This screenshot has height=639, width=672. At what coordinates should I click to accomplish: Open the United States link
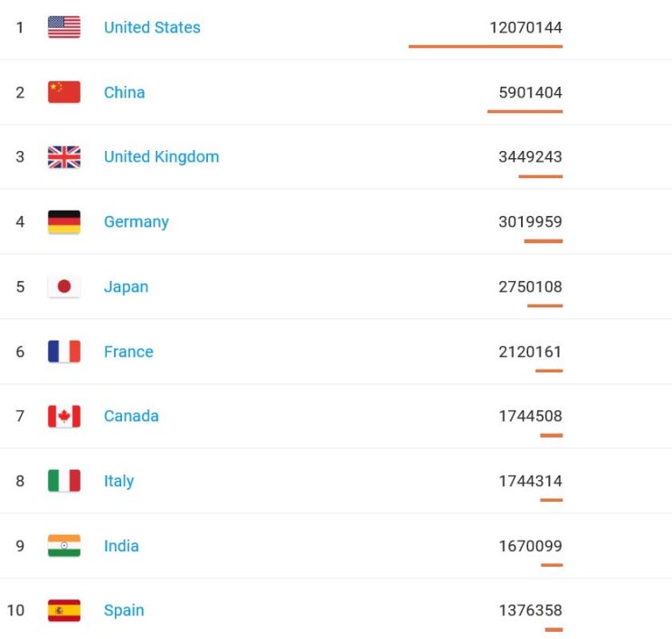click(152, 27)
